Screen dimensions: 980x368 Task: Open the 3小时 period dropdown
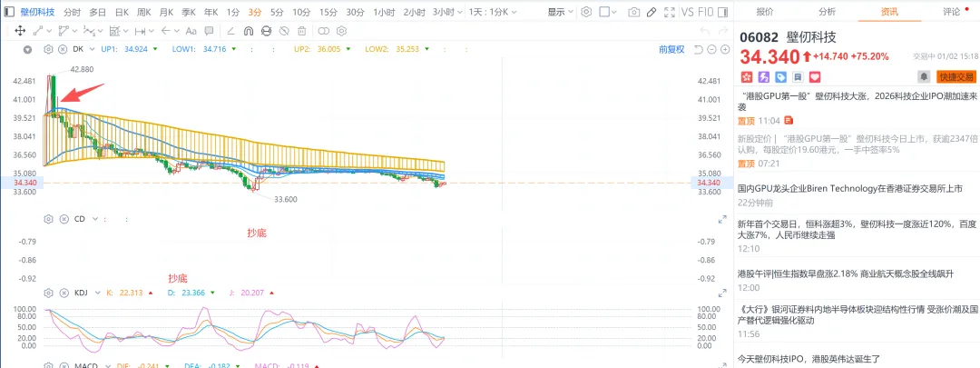(x=448, y=12)
